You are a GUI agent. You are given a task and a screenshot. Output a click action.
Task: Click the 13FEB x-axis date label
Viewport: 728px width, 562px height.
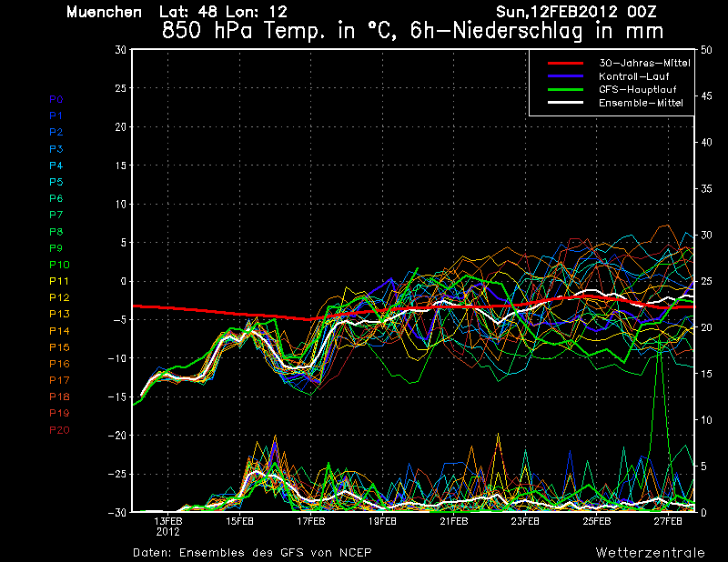coord(168,521)
